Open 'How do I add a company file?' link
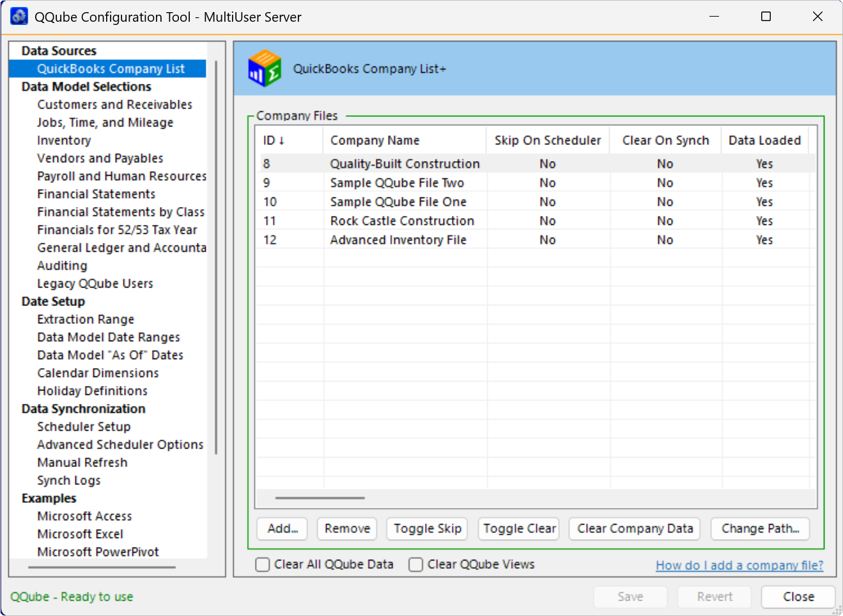This screenshot has height=616, width=843. tap(739, 566)
